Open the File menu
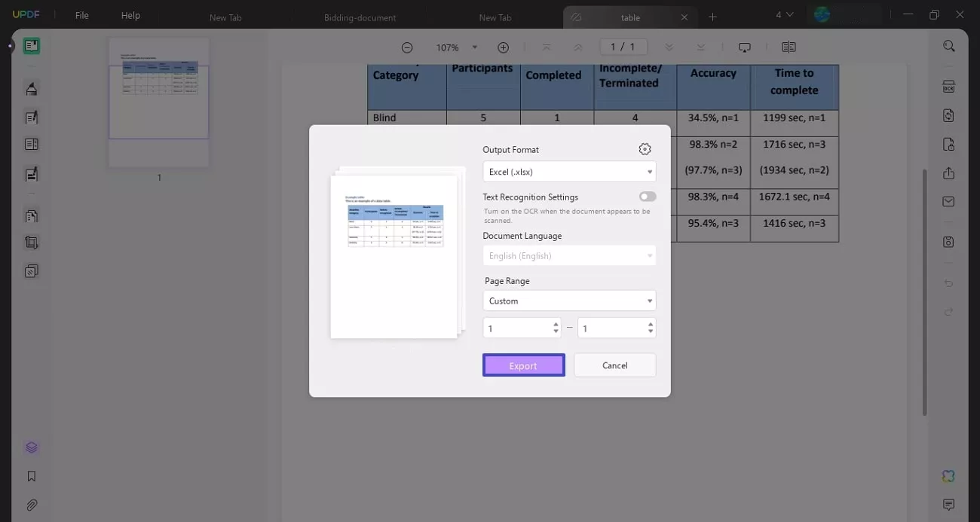Image resolution: width=980 pixels, height=522 pixels. pyautogui.click(x=81, y=15)
